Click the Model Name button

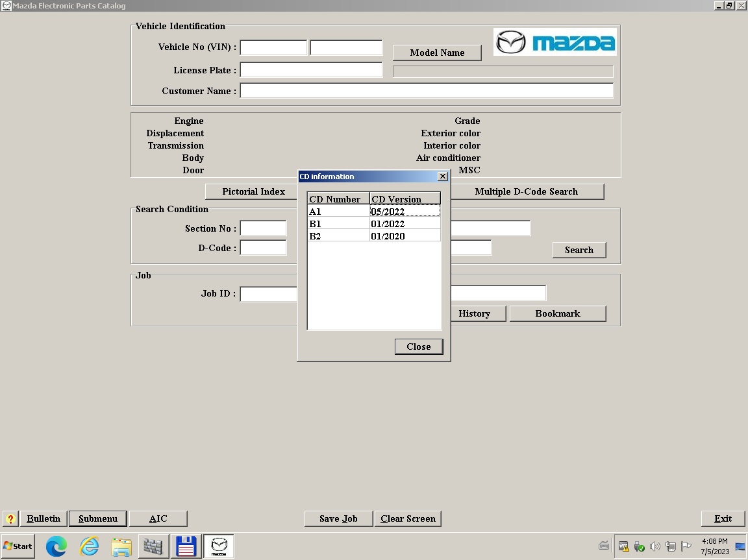point(437,53)
